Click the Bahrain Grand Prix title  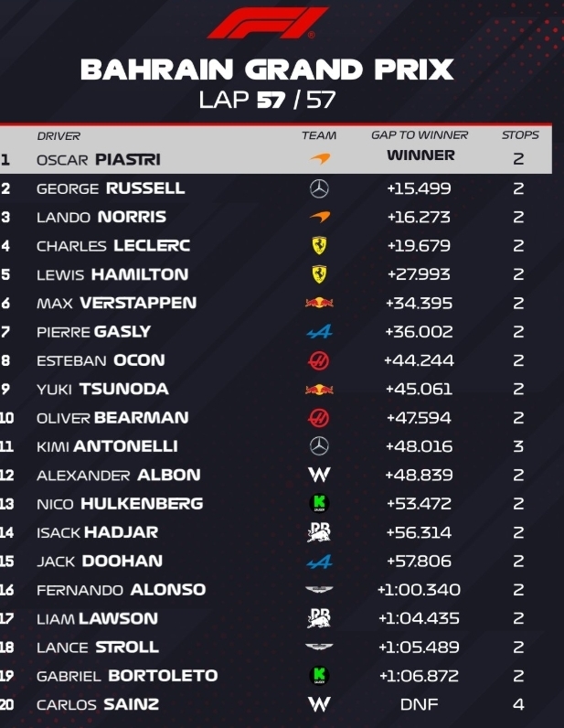(x=267, y=70)
